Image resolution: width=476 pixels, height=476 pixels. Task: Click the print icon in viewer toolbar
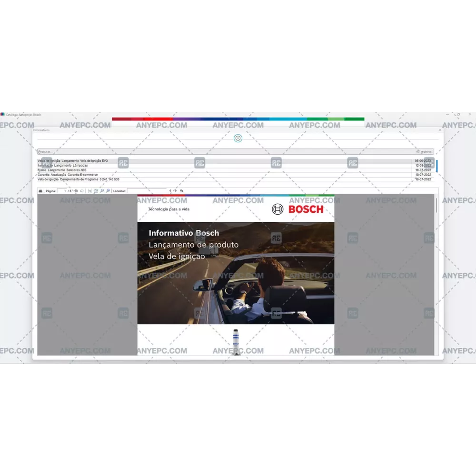(x=40, y=191)
